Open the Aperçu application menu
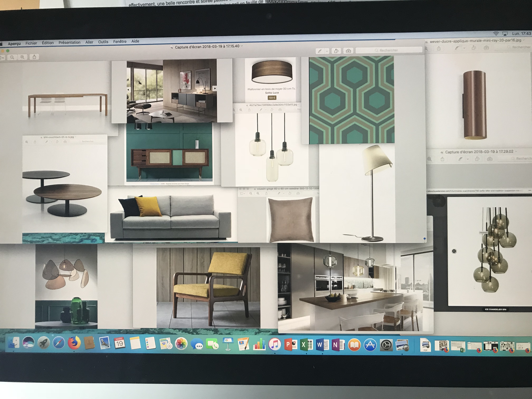 (x=14, y=44)
